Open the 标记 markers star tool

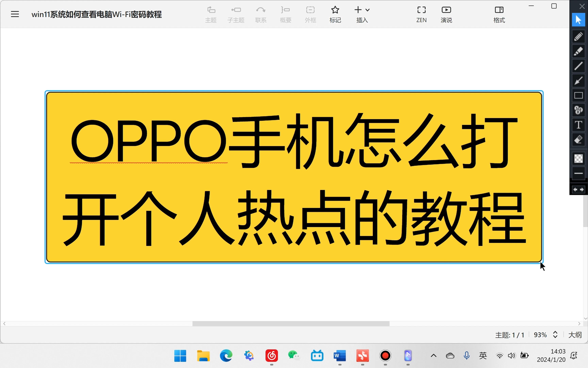(x=335, y=15)
